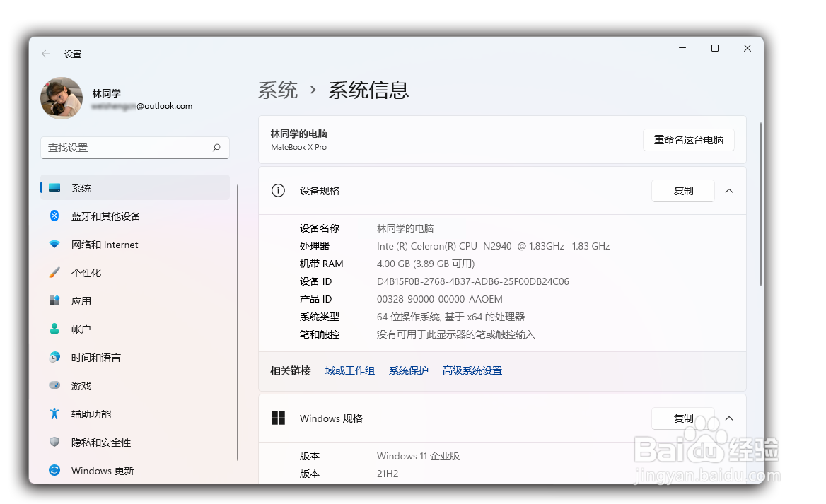Click the 系统 breadcrumb in the header
Viewport: 826px width, 504px height.
coord(278,90)
